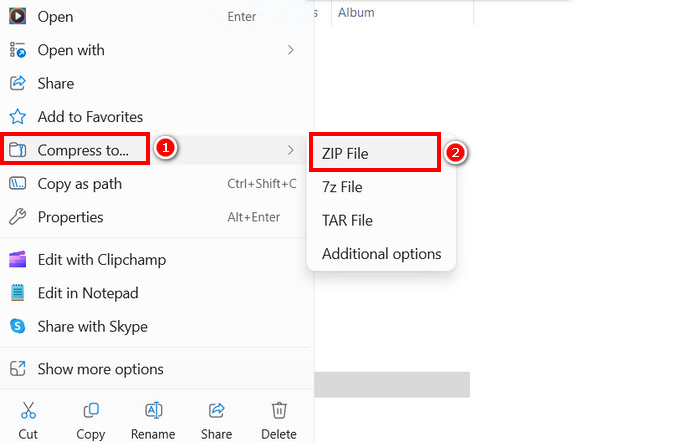Select 7z File compression option

coord(342,187)
